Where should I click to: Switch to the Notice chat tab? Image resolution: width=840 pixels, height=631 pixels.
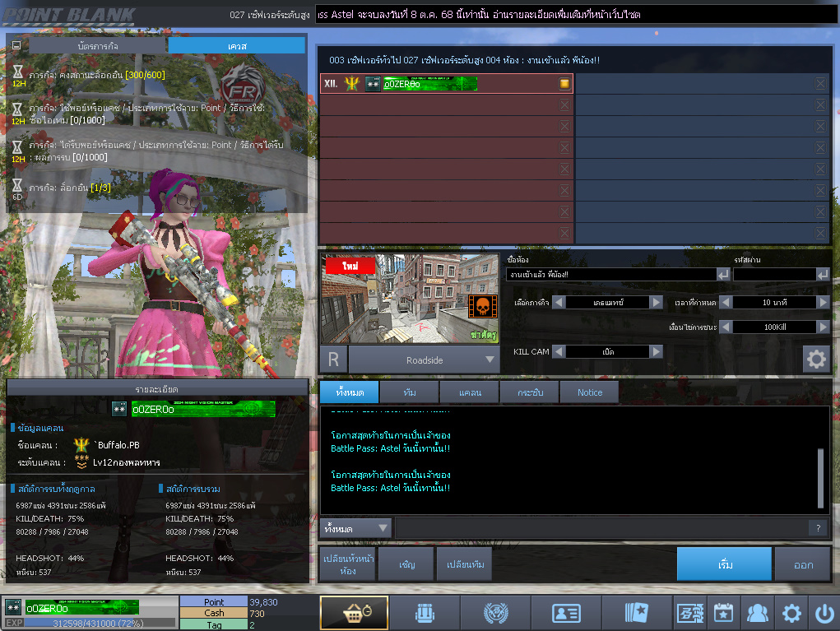(589, 392)
